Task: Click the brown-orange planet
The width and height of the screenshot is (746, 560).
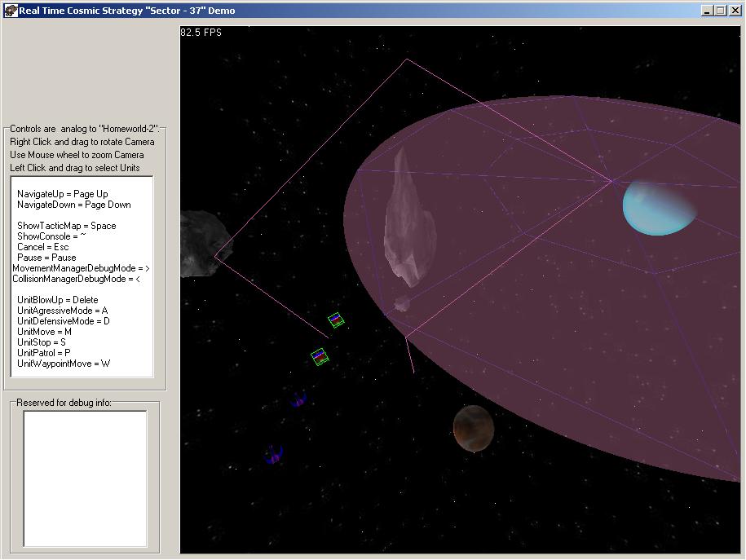Action: point(474,428)
